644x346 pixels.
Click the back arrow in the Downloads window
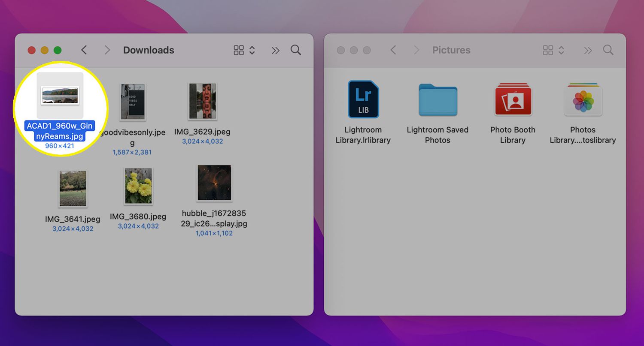pyautogui.click(x=84, y=50)
